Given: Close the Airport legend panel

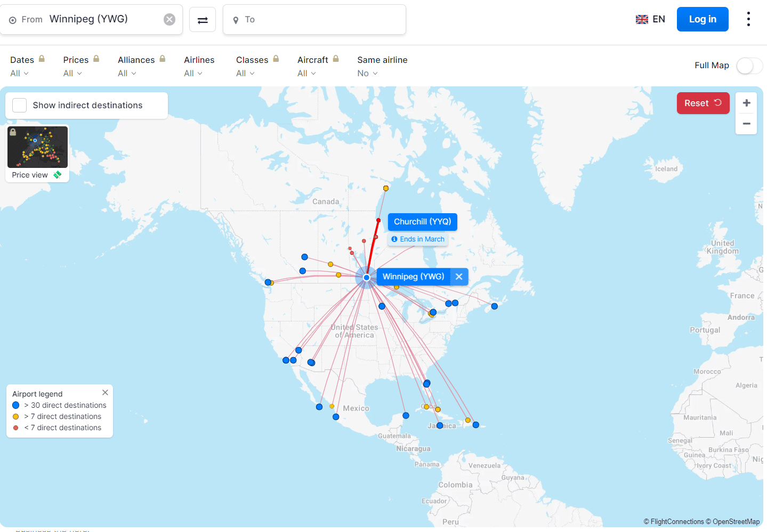Looking at the screenshot, I should pyautogui.click(x=105, y=392).
